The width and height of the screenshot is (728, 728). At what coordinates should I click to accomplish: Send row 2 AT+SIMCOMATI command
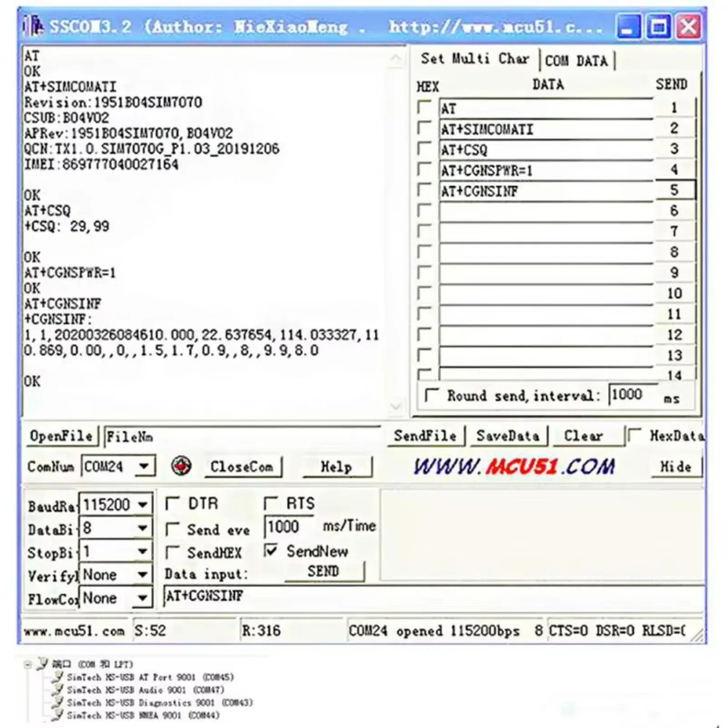click(x=674, y=128)
